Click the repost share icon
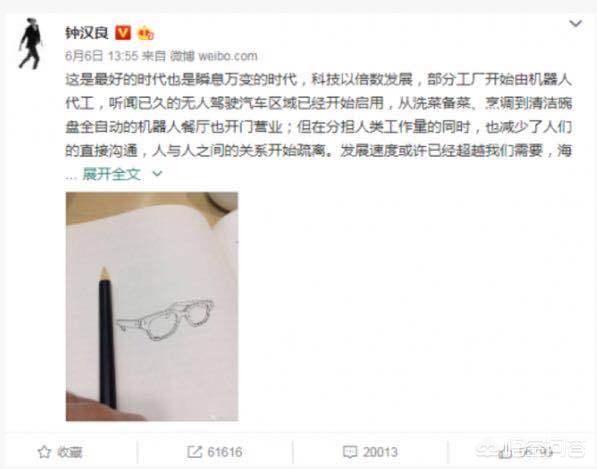 point(194,452)
